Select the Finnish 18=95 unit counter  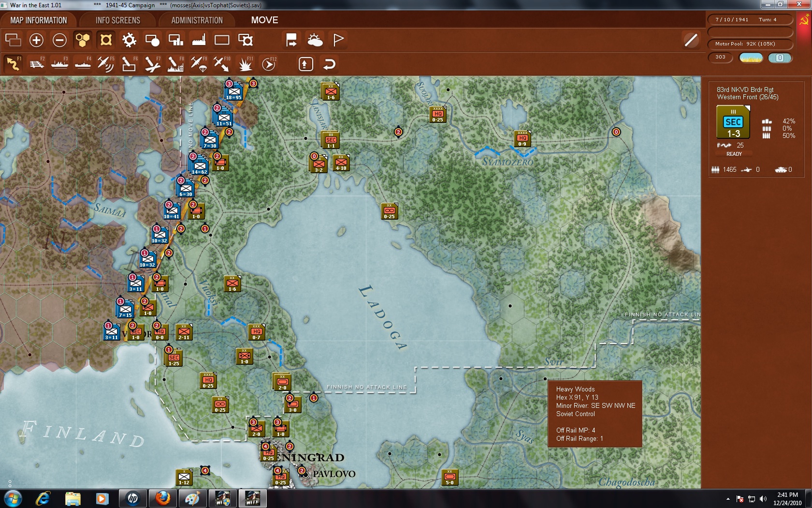click(x=233, y=91)
